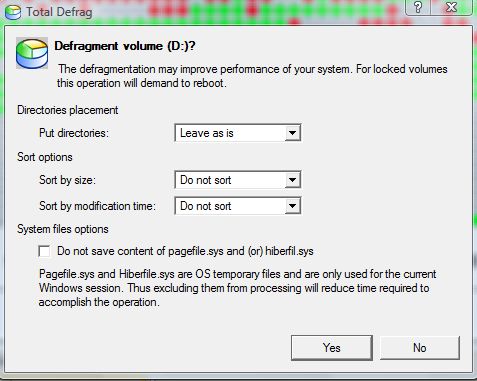Screen dimensions: 477x381
Task: Click the 'Defragment volume (D:)?' heading
Action: coord(125,46)
